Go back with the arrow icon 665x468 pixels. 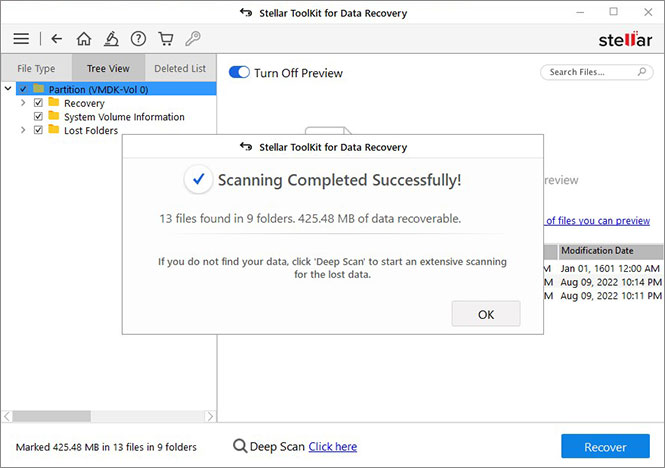point(56,39)
